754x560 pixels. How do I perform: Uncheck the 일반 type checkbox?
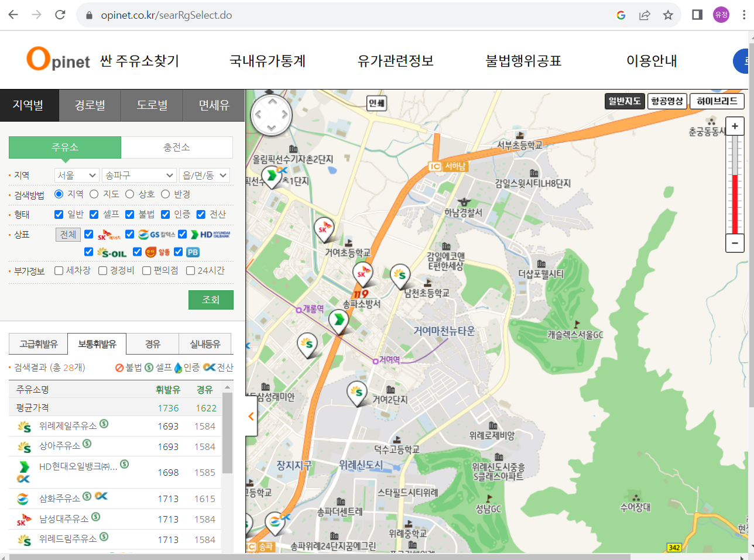click(x=59, y=214)
